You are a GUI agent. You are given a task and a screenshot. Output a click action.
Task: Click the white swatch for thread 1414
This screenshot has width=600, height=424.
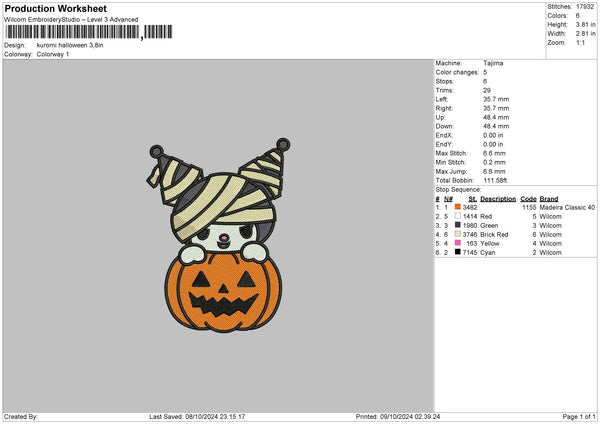tap(458, 216)
